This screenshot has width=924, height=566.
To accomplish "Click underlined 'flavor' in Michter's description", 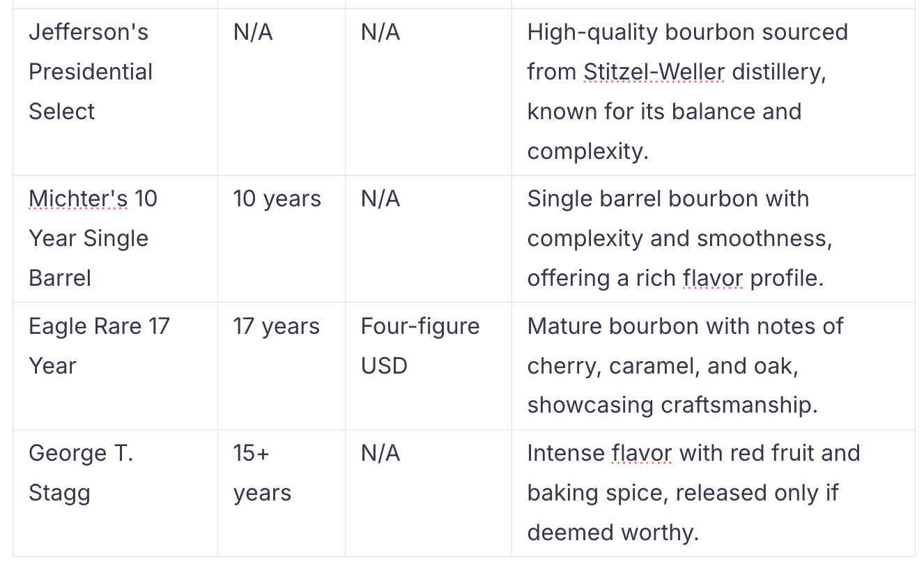I will click(712, 278).
